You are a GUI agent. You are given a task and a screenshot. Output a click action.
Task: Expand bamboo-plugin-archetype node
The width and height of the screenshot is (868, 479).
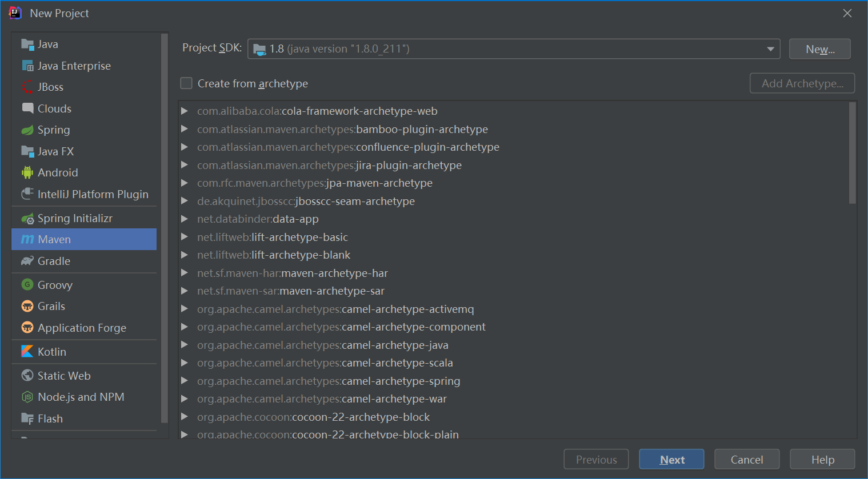tap(185, 129)
